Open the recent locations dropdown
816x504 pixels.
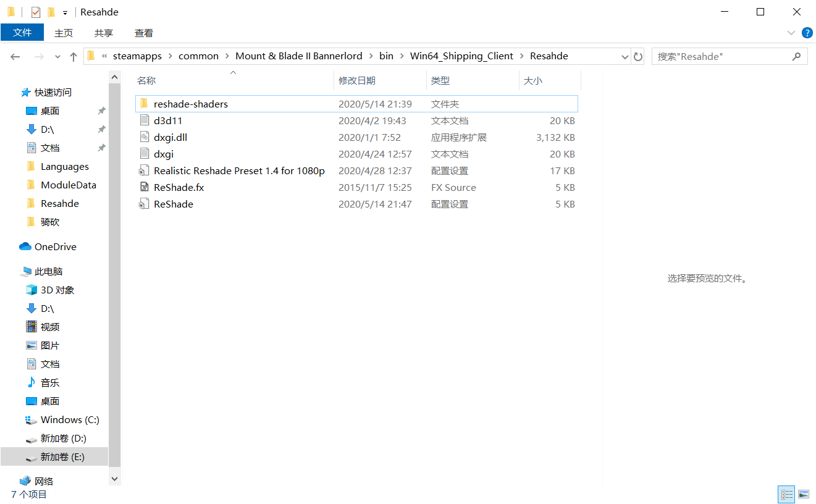pos(57,56)
